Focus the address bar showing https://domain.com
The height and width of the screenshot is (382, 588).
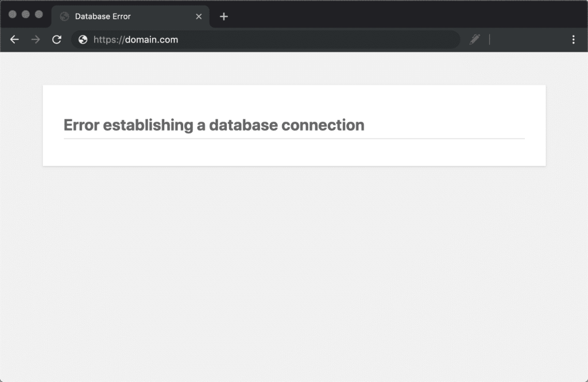coord(258,40)
